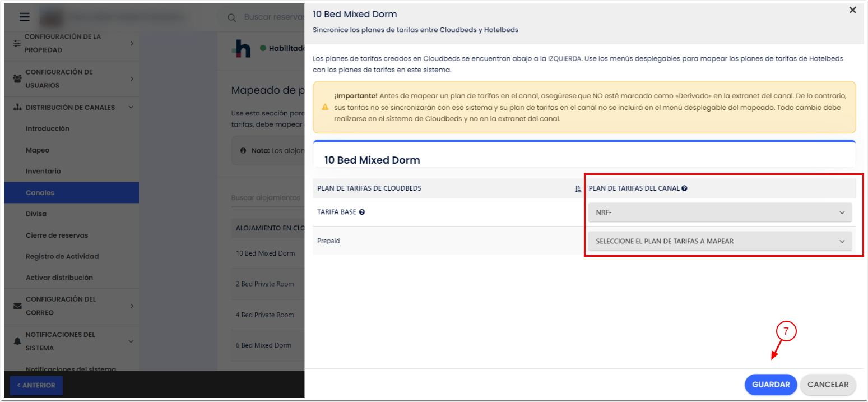The image size is (868, 402).
Task: Click the search magnifier icon
Action: (231, 17)
